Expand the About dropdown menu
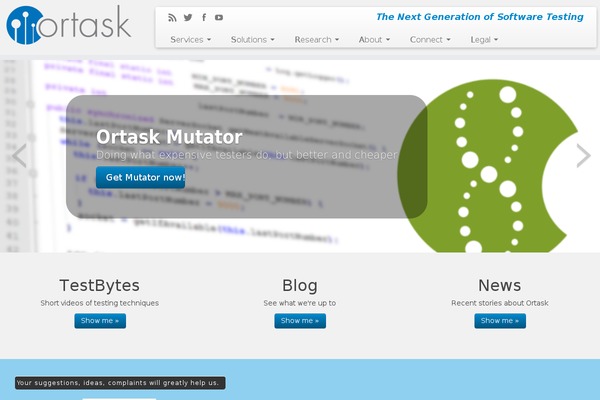 pyautogui.click(x=374, y=39)
